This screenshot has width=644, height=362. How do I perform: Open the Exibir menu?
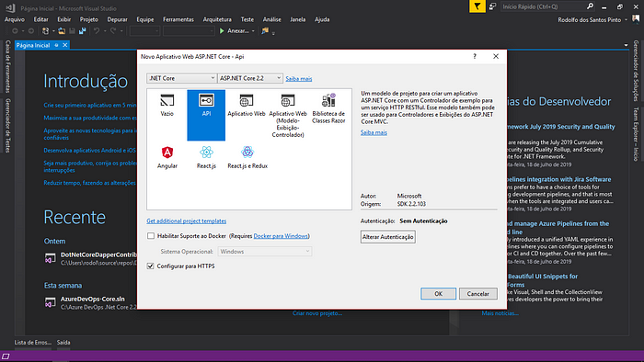point(64,19)
